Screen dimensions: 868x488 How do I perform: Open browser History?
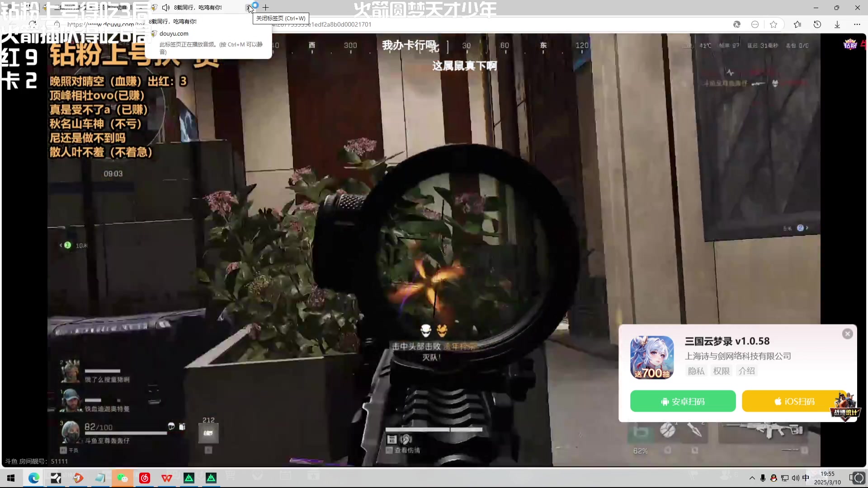point(817,24)
